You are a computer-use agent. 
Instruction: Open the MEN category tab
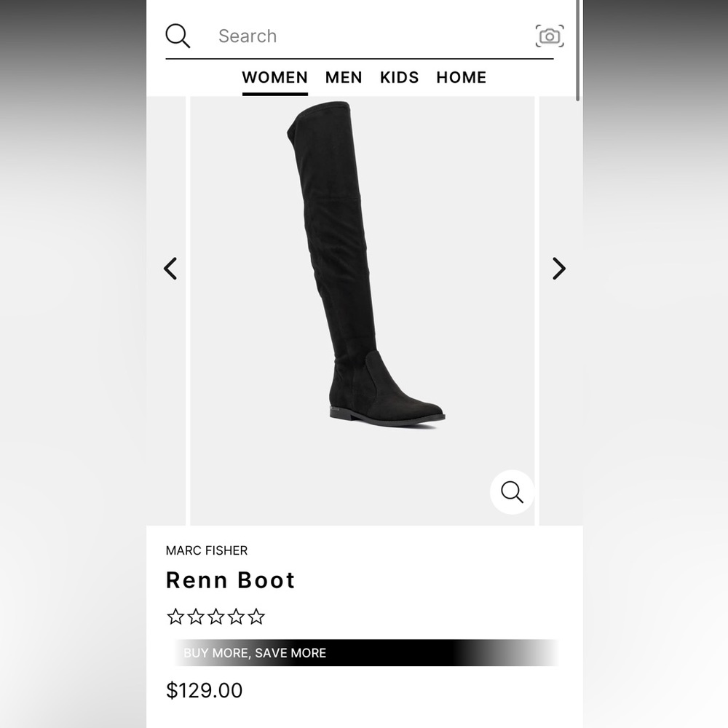pyautogui.click(x=344, y=77)
